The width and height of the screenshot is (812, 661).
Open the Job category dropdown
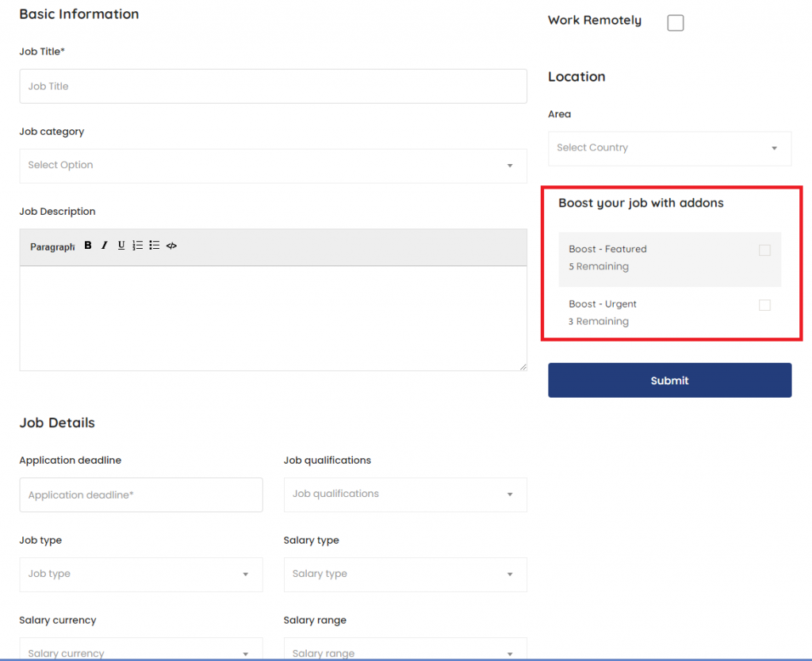tap(273, 166)
